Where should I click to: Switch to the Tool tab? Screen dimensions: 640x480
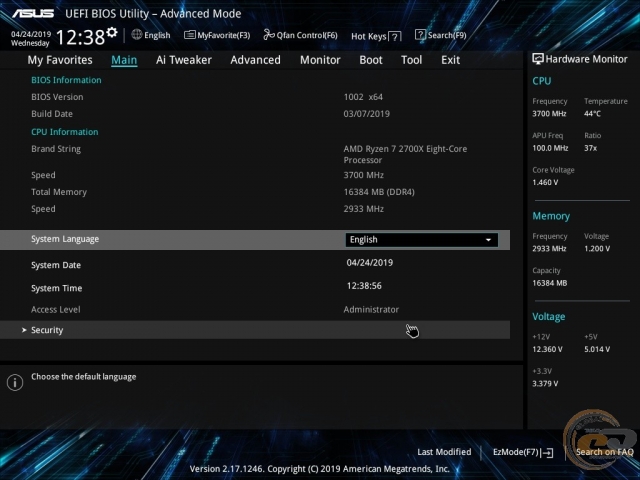[411, 60]
